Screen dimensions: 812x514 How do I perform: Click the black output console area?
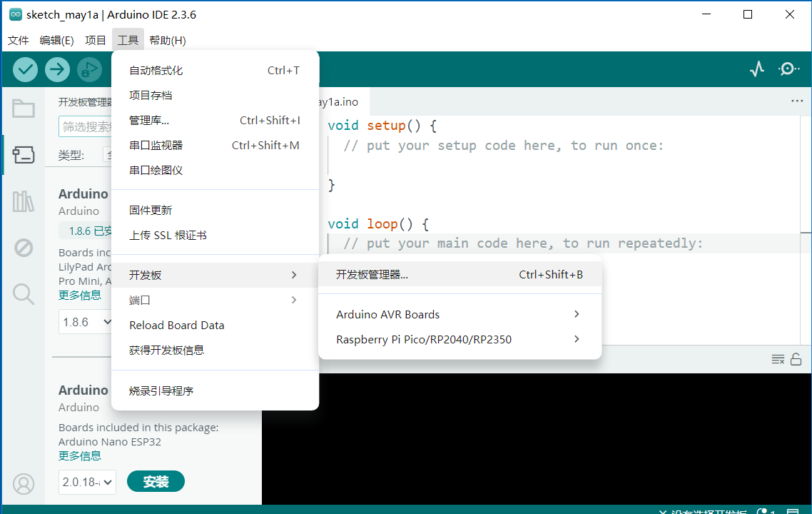[x=537, y=438]
